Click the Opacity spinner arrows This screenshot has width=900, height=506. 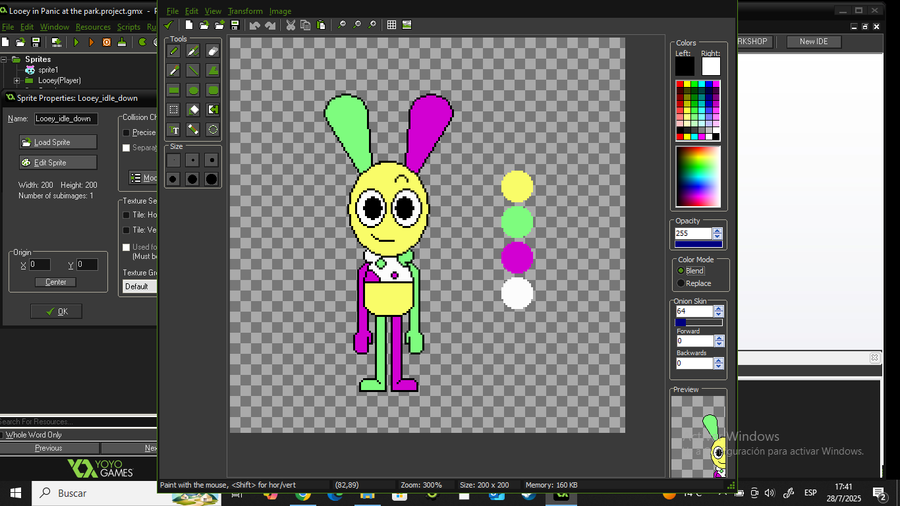(717, 233)
